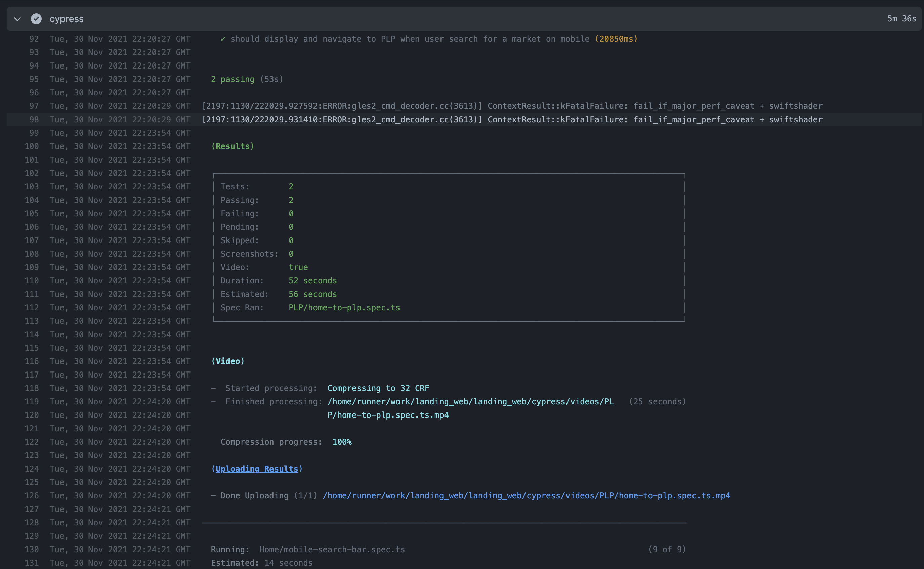Click the cypress success checkmark icon

pyautogui.click(x=36, y=19)
